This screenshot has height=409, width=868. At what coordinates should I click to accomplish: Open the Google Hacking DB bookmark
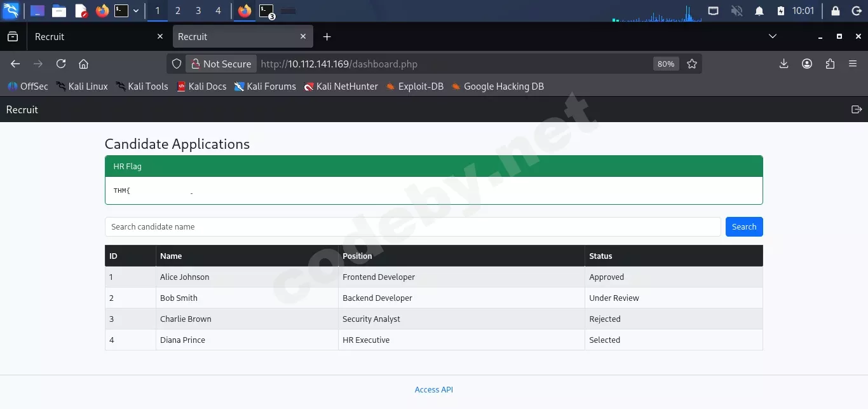(498, 87)
